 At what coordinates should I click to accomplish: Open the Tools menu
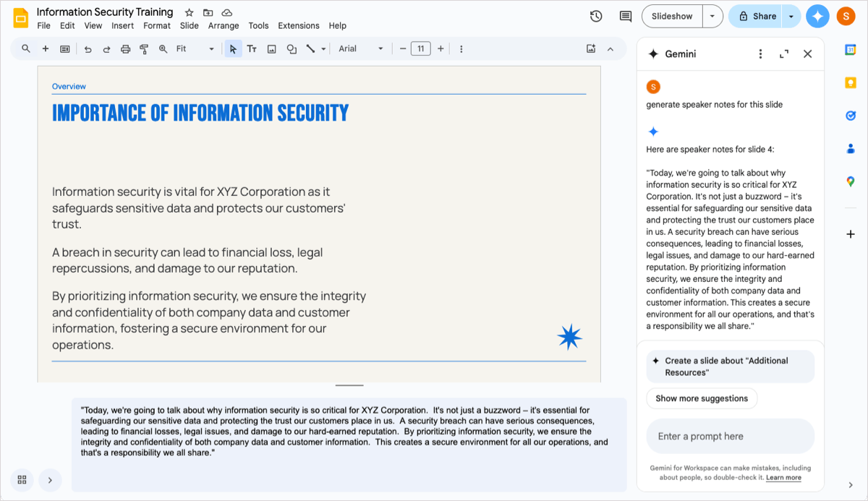258,25
